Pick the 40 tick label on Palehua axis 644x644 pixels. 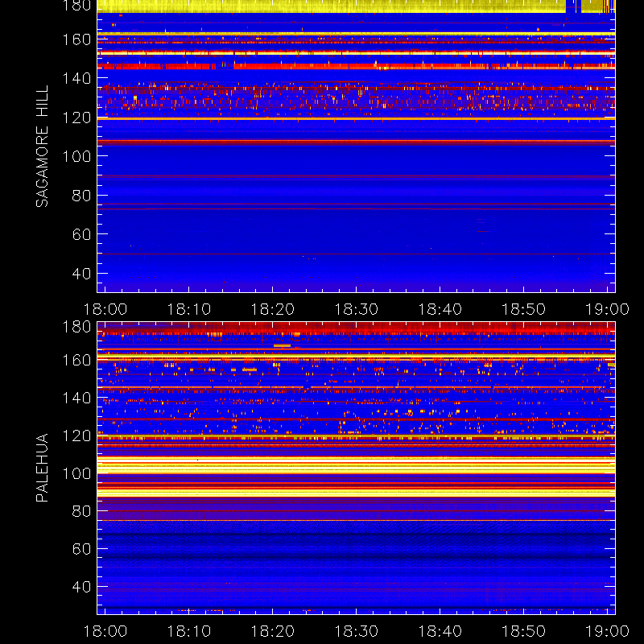tap(81, 587)
